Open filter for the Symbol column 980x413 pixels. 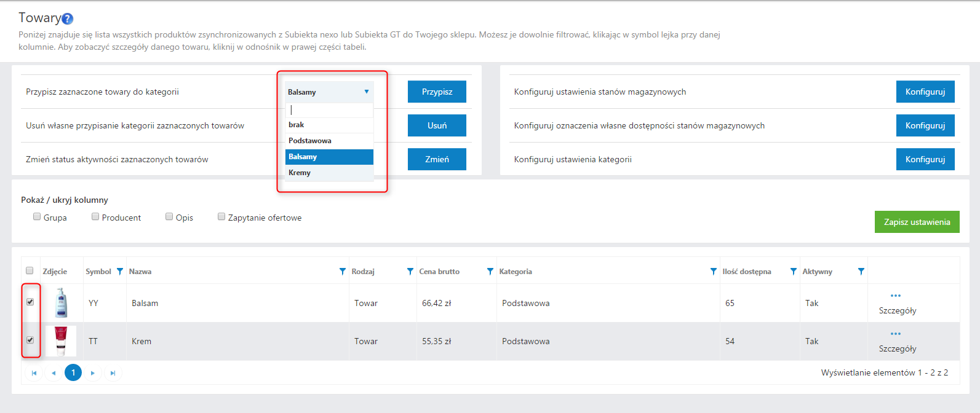pyautogui.click(x=120, y=272)
